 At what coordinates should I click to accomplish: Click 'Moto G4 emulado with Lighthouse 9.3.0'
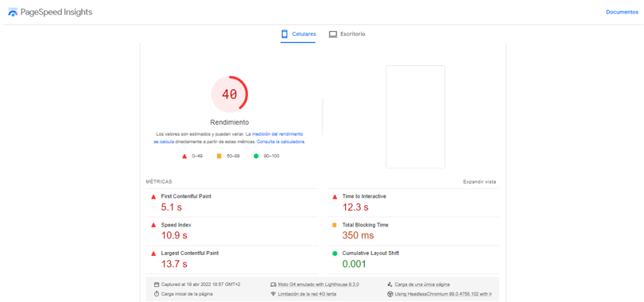[x=319, y=285]
